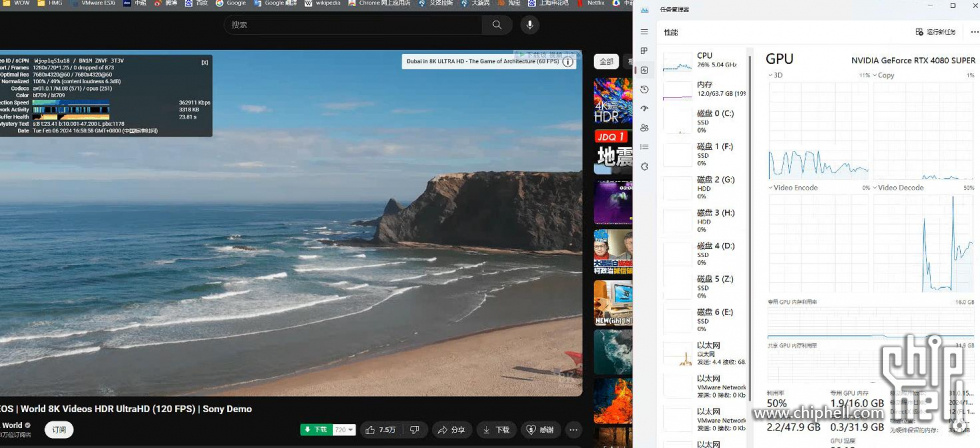Click the 分享 share button

pyautogui.click(x=452, y=430)
